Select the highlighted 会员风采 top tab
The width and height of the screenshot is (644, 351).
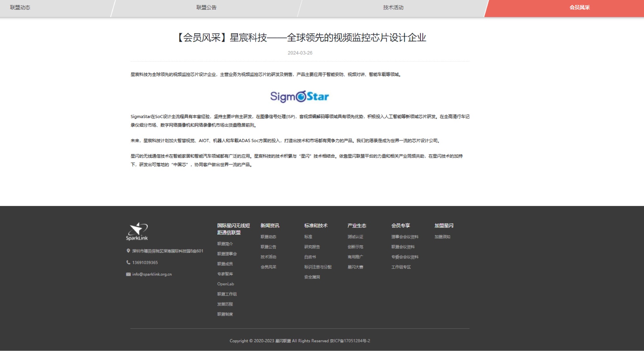pyautogui.click(x=580, y=7)
